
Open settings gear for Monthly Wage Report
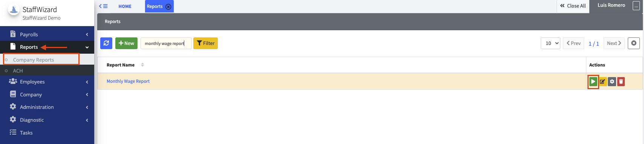coord(612,82)
